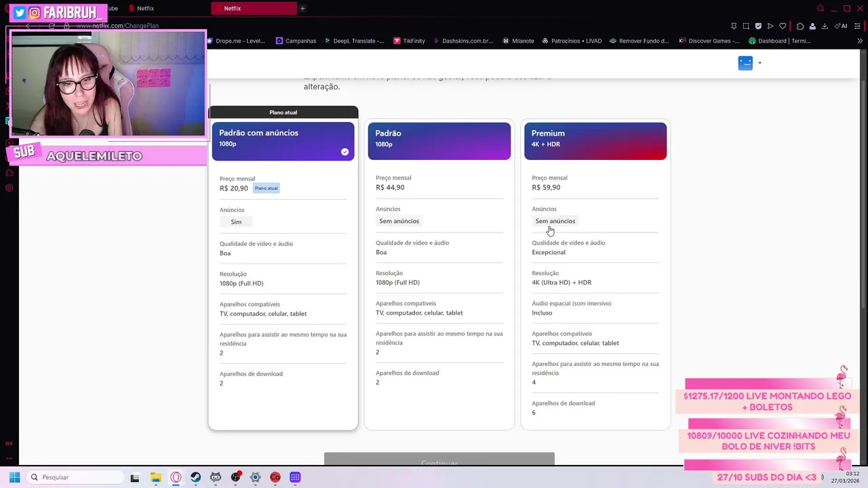Open the TikFinity bookmark
Screen dimensions: 868x488
tap(409, 41)
